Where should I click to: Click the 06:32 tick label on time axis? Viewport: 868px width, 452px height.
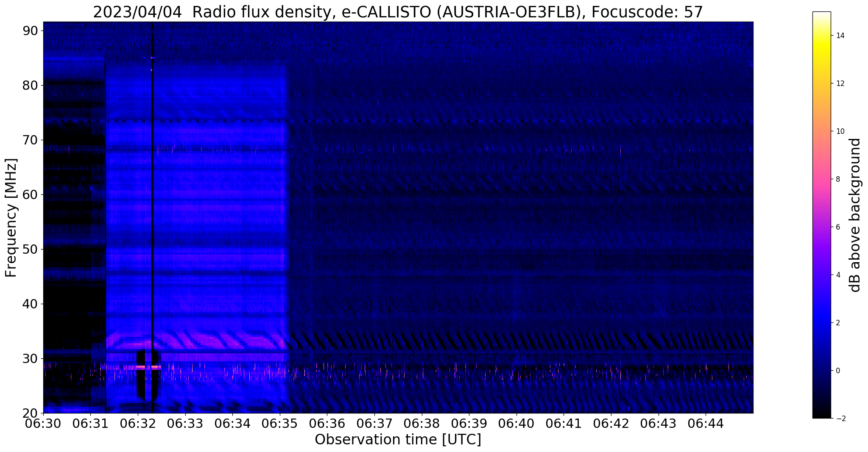tap(138, 424)
